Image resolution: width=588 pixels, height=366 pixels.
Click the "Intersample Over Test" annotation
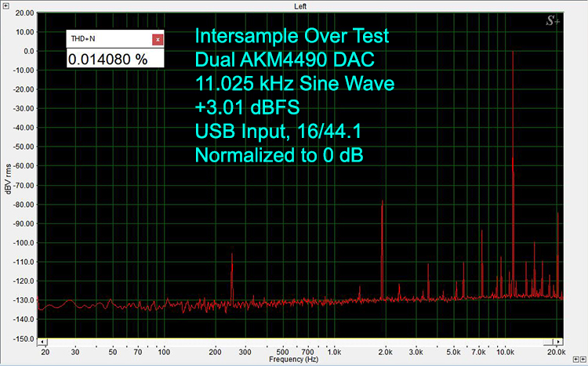point(291,37)
